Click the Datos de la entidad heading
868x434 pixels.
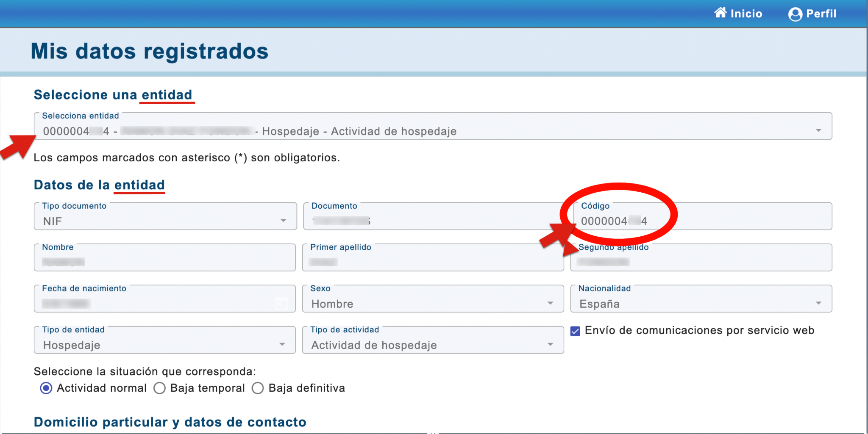click(x=99, y=185)
